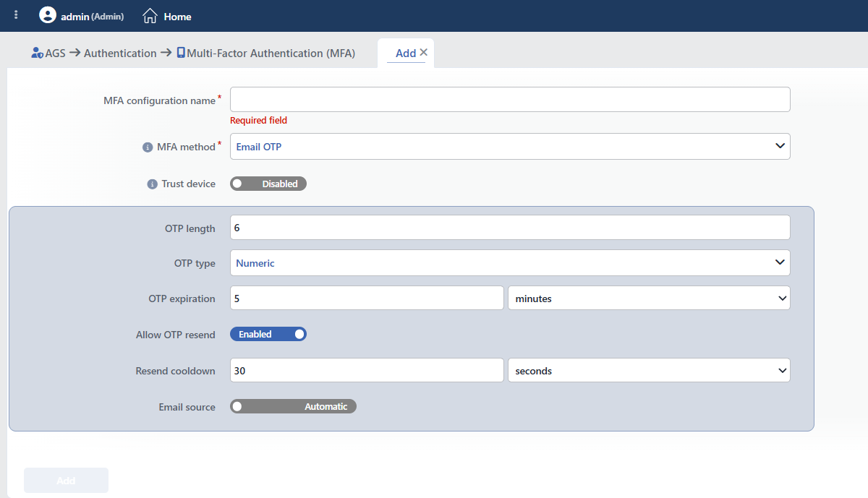This screenshot has width=868, height=498.
Task: Show info tooltip for Trust device
Action: tap(152, 184)
